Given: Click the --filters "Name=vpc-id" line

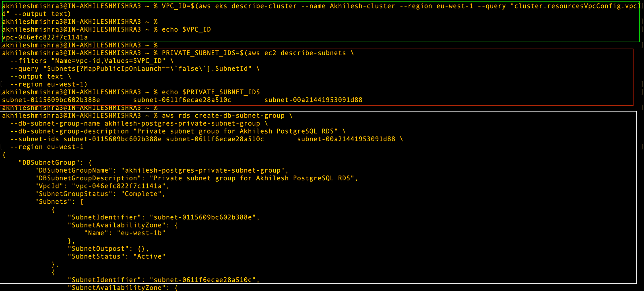Looking at the screenshot, I should pyautogui.click(x=92, y=61).
